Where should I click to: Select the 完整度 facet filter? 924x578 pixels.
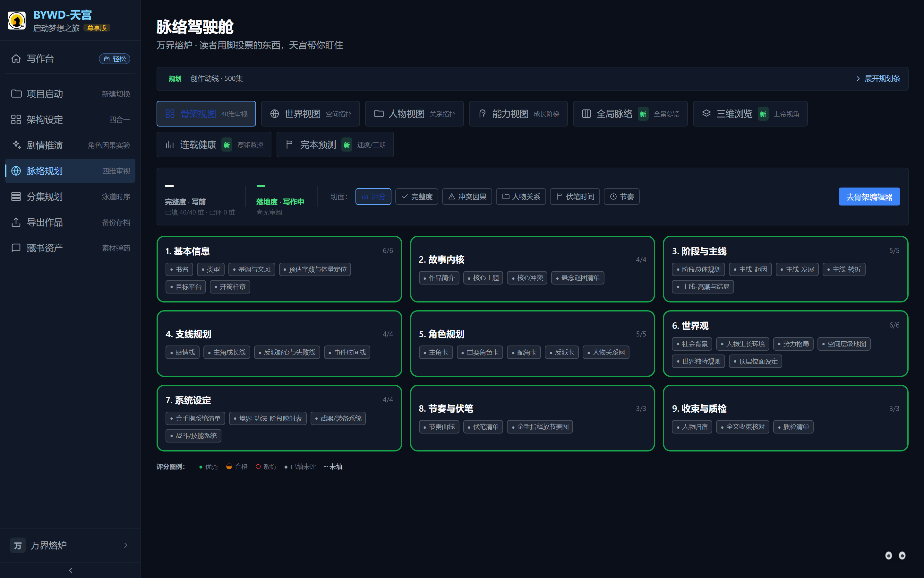coord(416,197)
